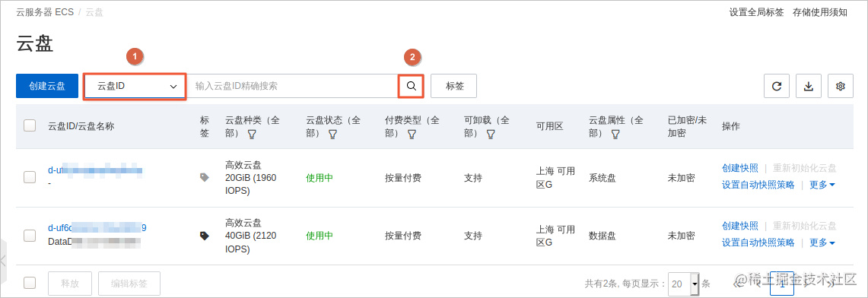Image resolution: width=868 pixels, height=298 pixels.
Task: Click the magnifier search icon
Action: click(412, 86)
